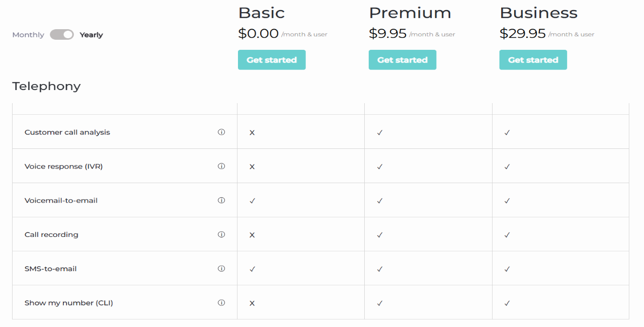
Task: Click the Premium plan title
Action: click(410, 13)
